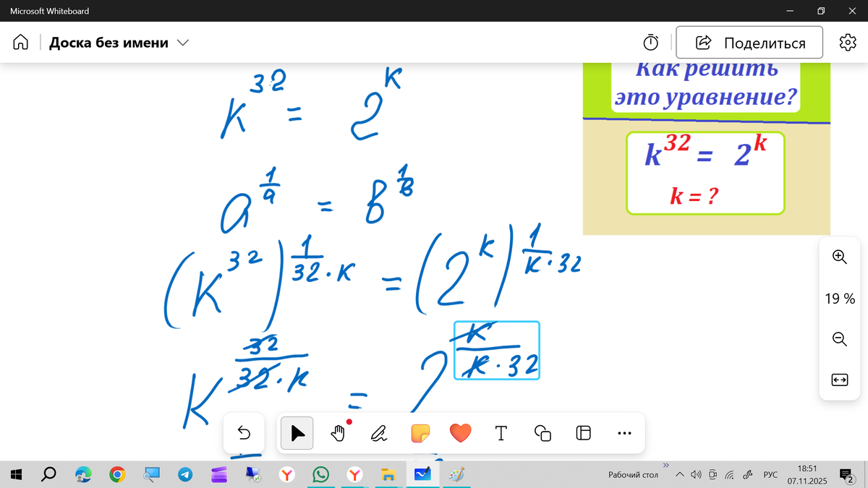Choose the Select arrow tool
The height and width of the screenshot is (488, 868).
tap(297, 433)
